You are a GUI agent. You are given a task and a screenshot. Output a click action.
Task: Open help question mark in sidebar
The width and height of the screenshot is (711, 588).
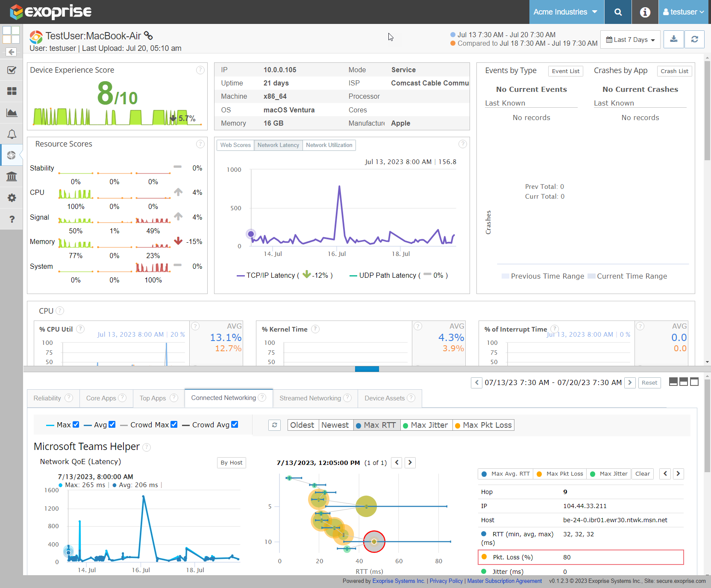tap(12, 219)
